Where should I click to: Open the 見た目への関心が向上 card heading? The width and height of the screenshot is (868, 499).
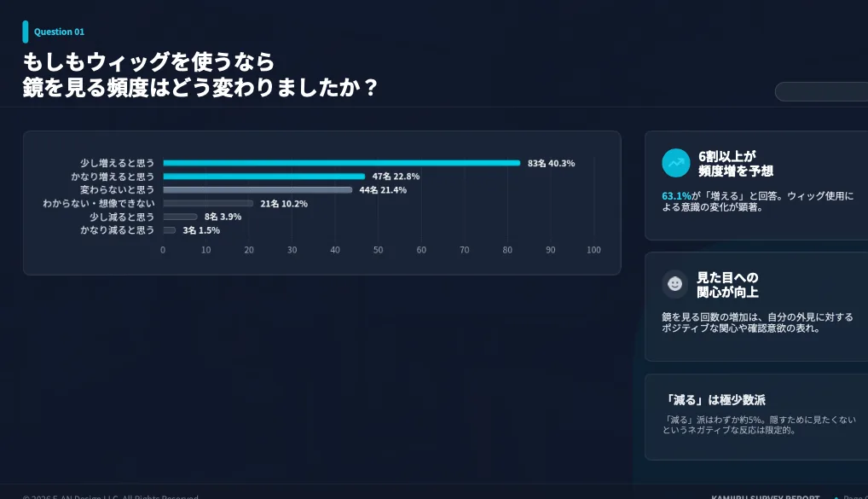(727, 285)
